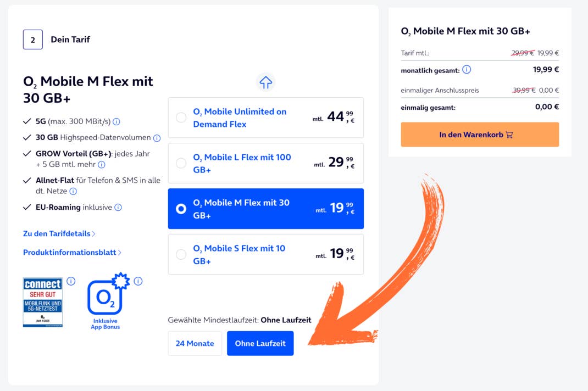588x391 pixels.
Task: Open Produktinformationsblatt link
Action: pyautogui.click(x=72, y=252)
